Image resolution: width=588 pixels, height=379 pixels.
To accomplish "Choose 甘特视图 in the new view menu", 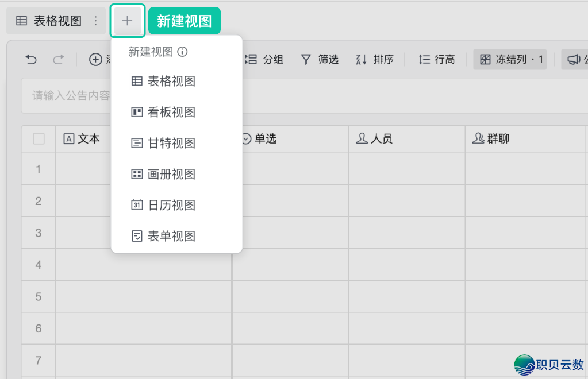I will tap(176, 143).
